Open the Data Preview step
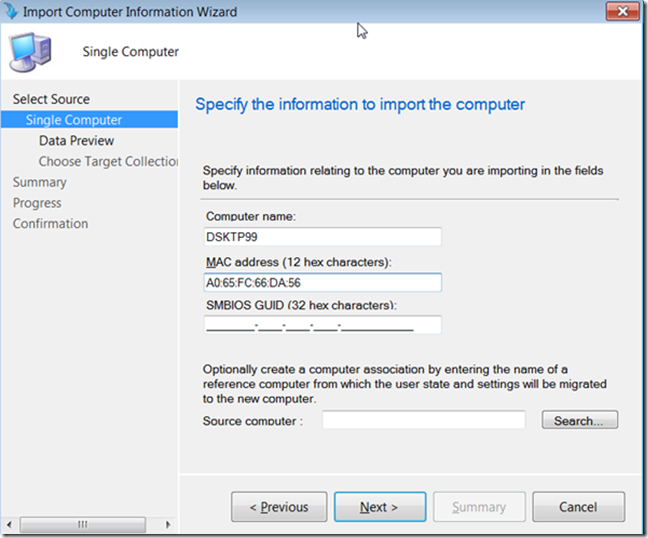The height and width of the screenshot is (538, 648). click(76, 140)
